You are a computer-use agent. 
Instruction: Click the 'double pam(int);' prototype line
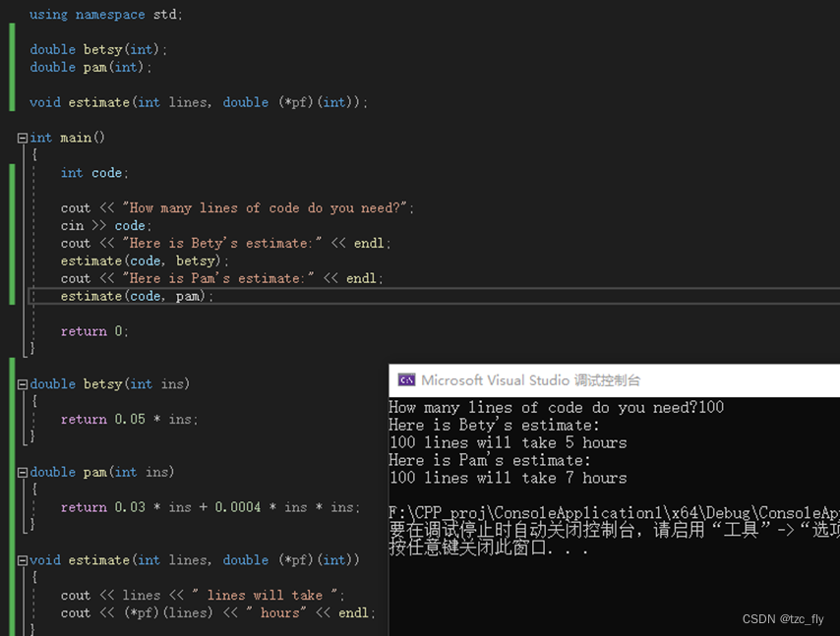click(x=90, y=67)
